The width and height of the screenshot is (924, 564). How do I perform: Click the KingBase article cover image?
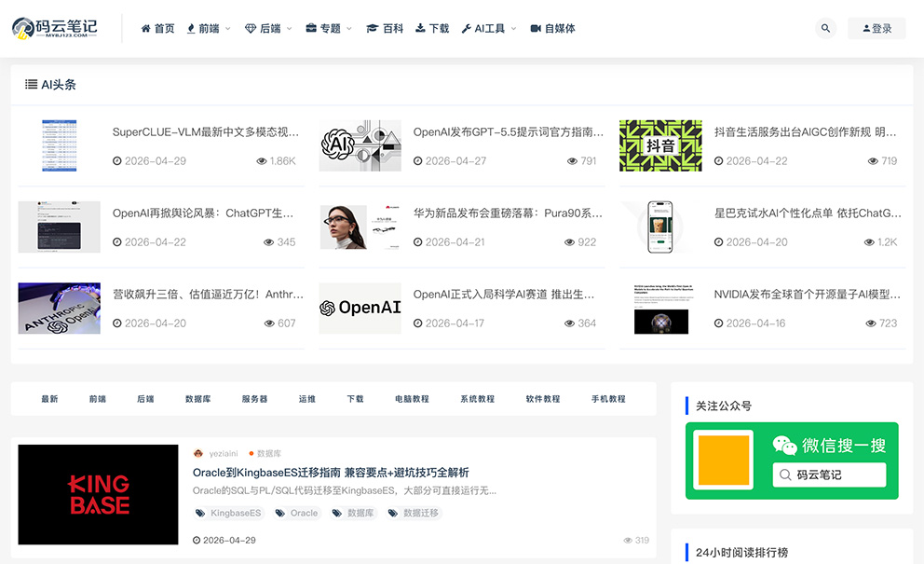(x=98, y=494)
